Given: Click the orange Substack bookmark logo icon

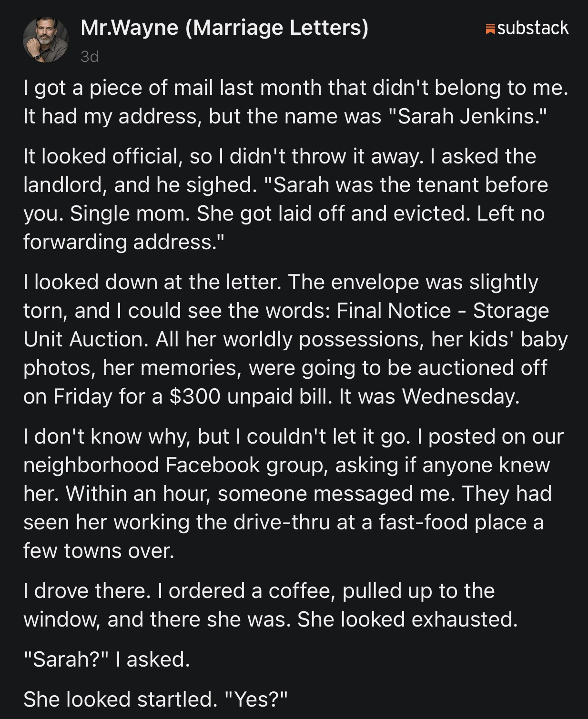Looking at the screenshot, I should 490,29.
